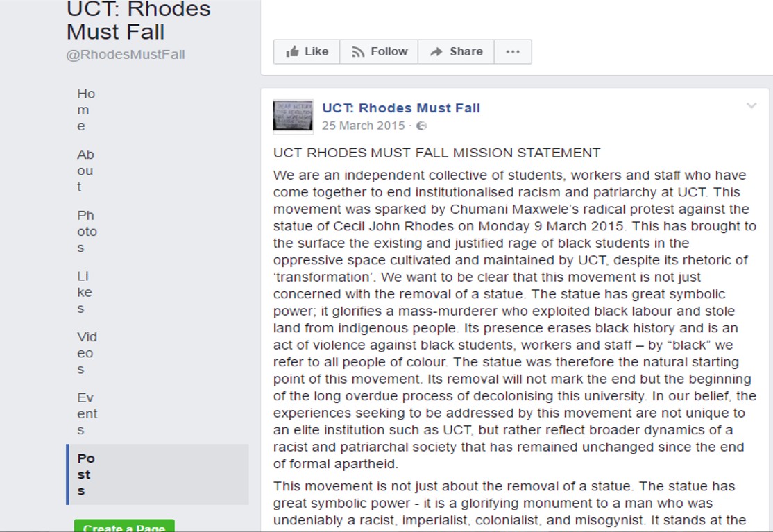Screen dimensions: 773x532
Task: Expand the post options chevron
Action: 751,106
